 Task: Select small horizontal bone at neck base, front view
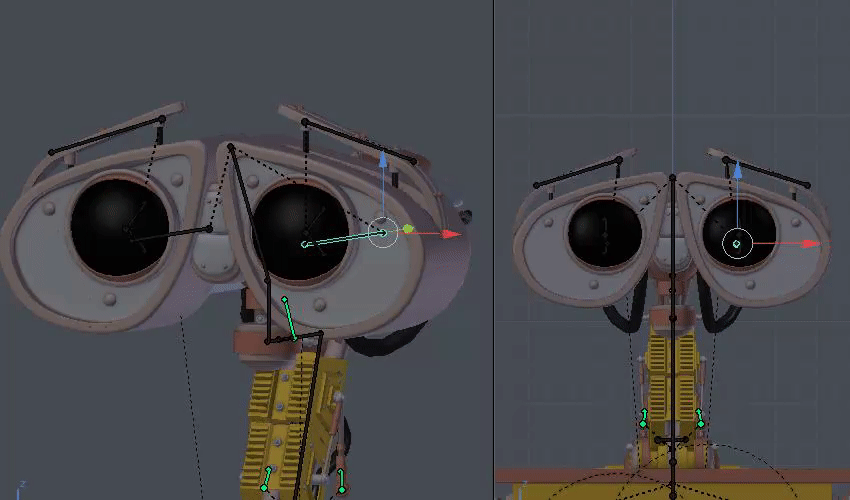672,440
